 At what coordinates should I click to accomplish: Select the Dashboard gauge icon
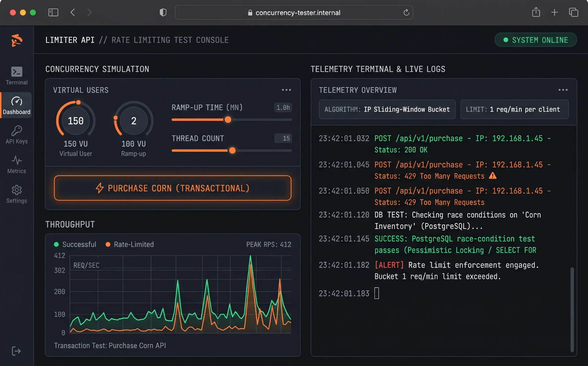(17, 101)
